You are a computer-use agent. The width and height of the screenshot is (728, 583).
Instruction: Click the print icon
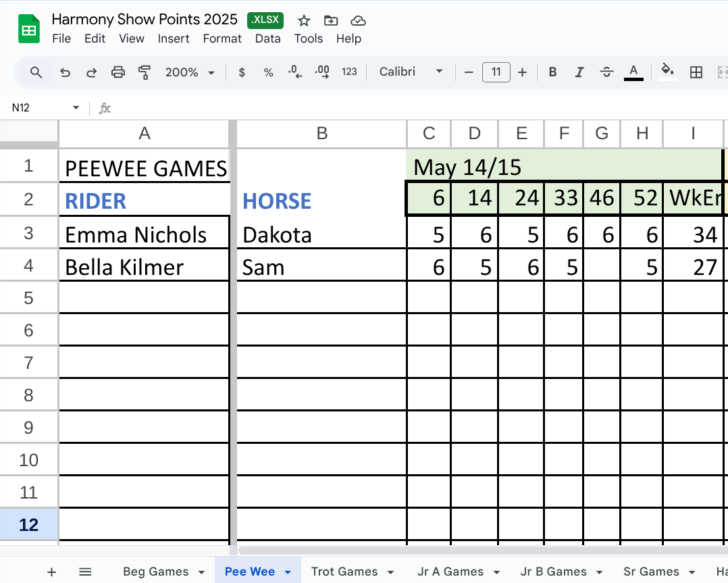118,72
